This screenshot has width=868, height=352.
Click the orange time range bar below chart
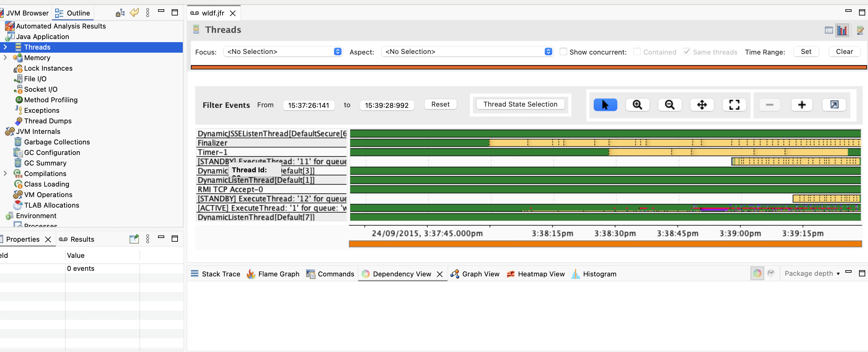(605, 244)
